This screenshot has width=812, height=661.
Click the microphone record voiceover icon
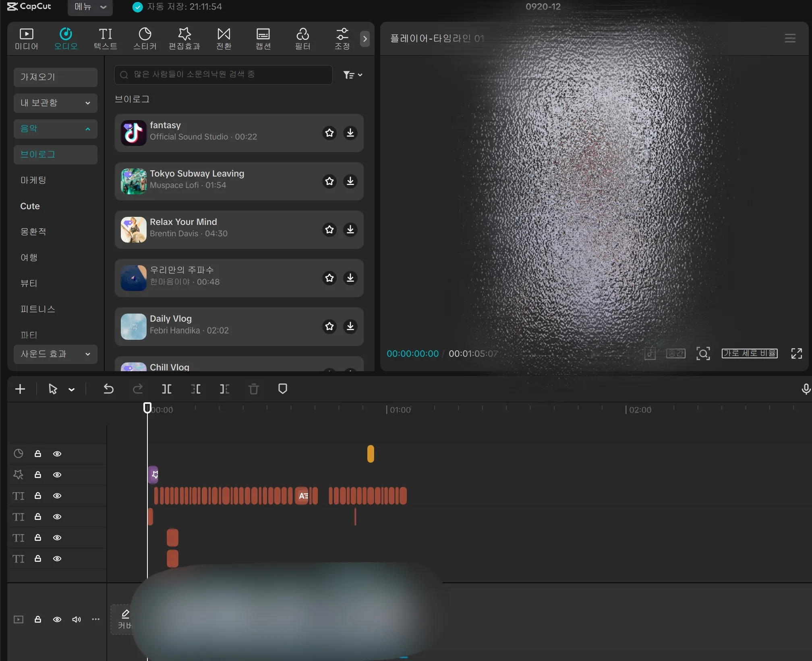coord(806,389)
